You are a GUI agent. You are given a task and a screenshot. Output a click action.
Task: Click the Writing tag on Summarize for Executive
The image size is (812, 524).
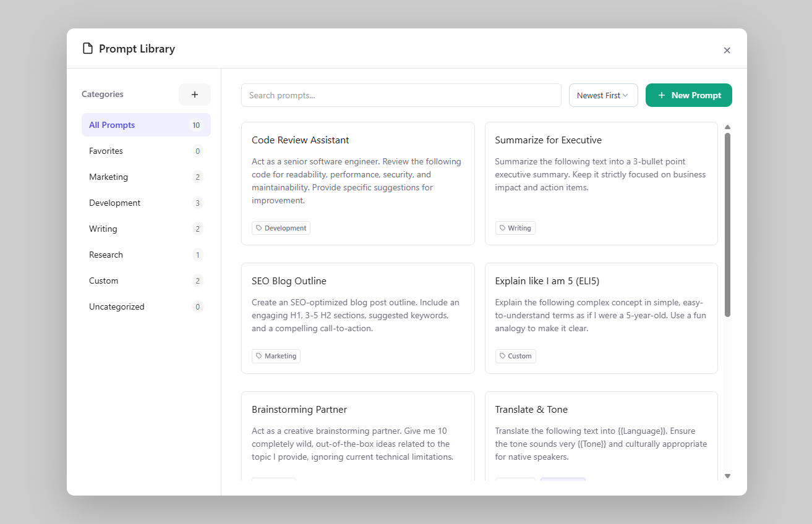point(515,228)
